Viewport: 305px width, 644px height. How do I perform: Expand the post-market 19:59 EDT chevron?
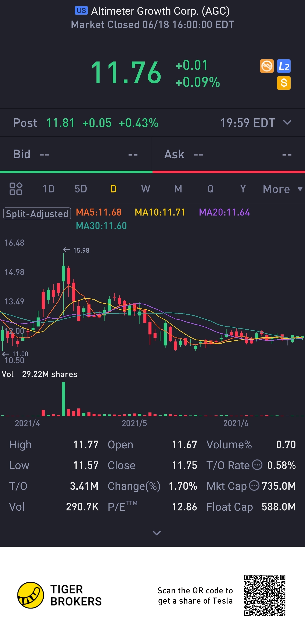pos(287,123)
